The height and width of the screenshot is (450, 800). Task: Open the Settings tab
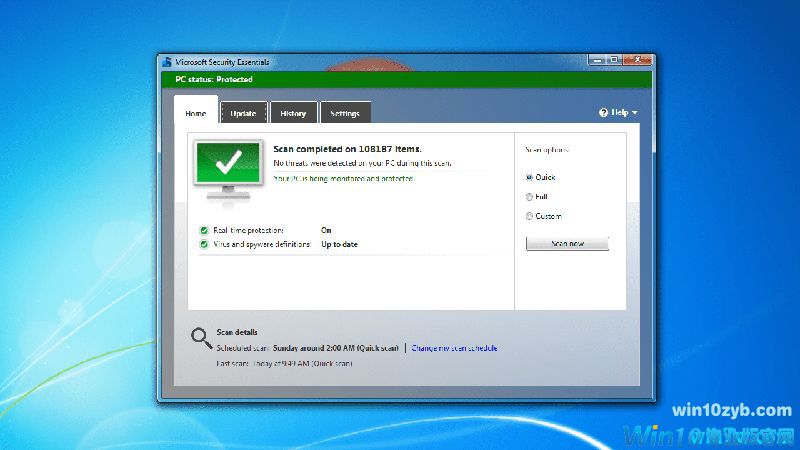pyautogui.click(x=345, y=113)
